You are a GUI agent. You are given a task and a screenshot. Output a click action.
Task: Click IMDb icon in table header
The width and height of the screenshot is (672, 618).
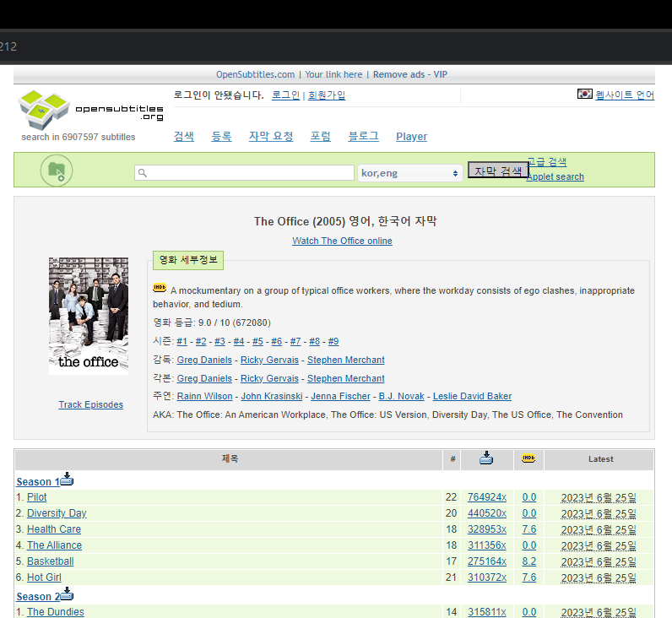tap(528, 458)
